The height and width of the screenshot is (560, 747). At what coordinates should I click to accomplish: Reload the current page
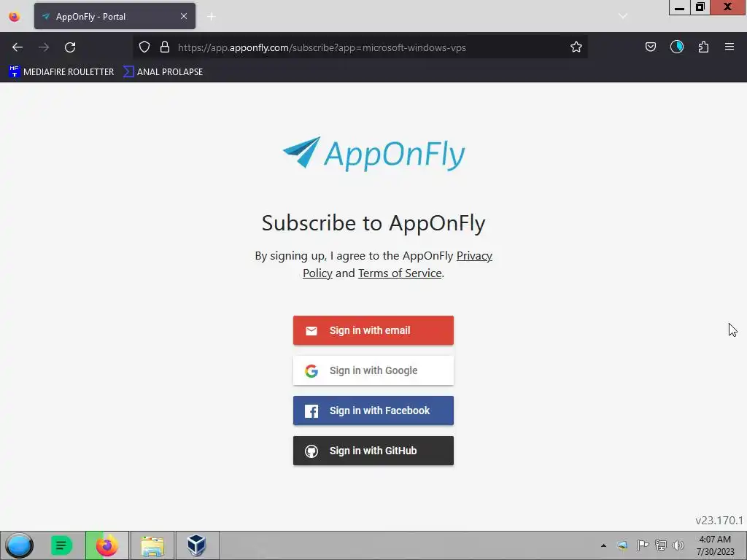(x=70, y=47)
